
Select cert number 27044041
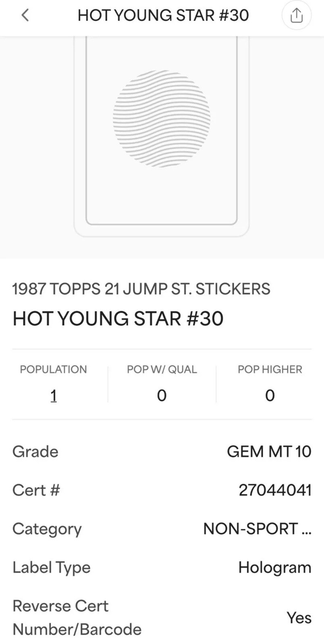click(x=275, y=490)
